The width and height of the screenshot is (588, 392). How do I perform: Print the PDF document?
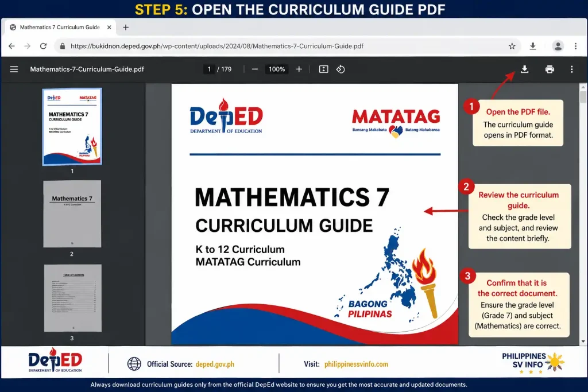pyautogui.click(x=550, y=69)
